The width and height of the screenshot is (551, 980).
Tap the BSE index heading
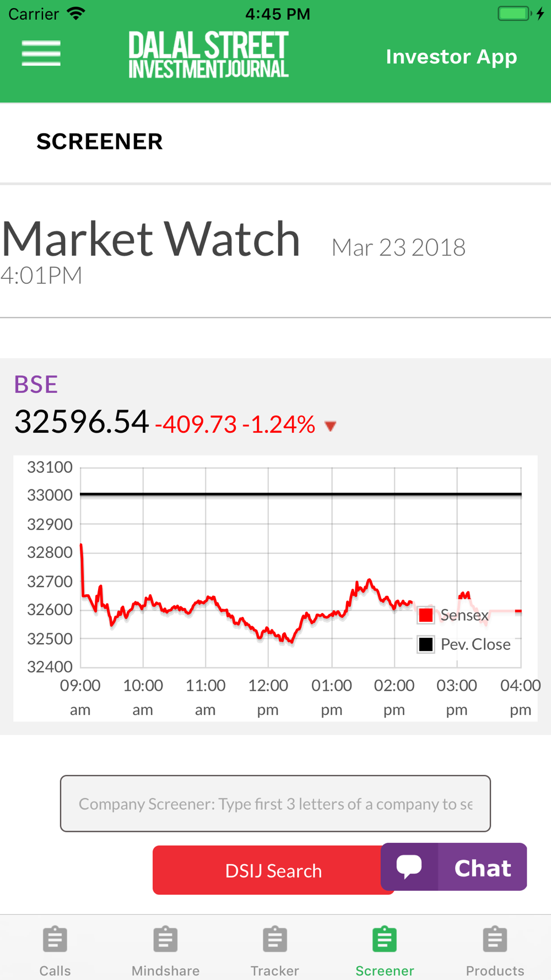tap(36, 385)
